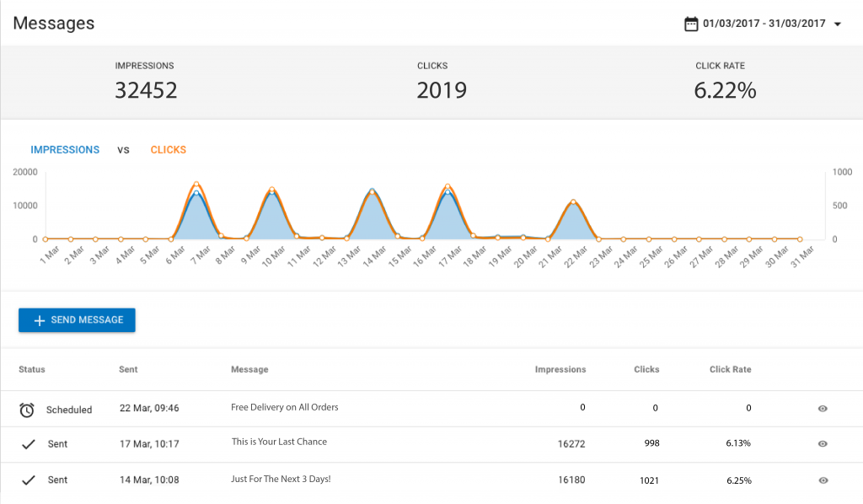The height and width of the screenshot is (504, 863).
Task: Click the alarm clock icon beside Scheduled
Action: pyautogui.click(x=26, y=409)
